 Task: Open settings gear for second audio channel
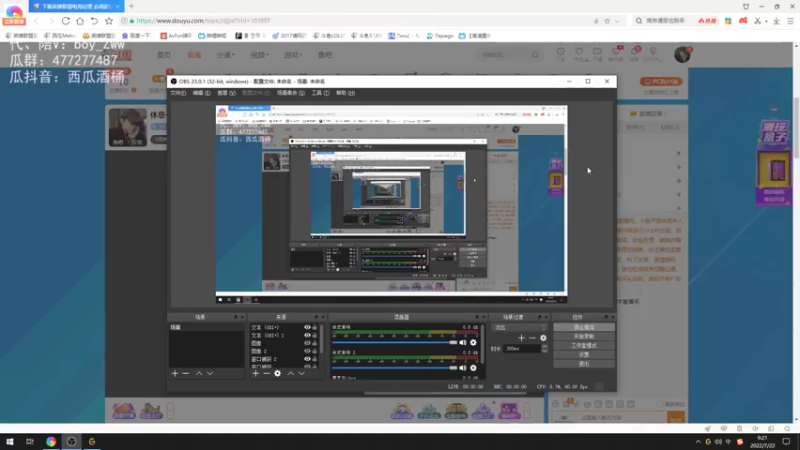[x=473, y=368]
